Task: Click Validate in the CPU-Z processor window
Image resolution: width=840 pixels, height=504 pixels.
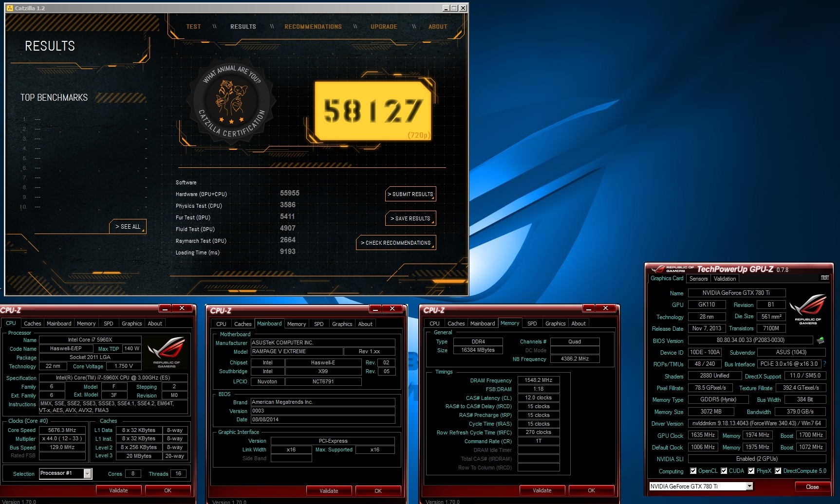Action: (x=118, y=490)
